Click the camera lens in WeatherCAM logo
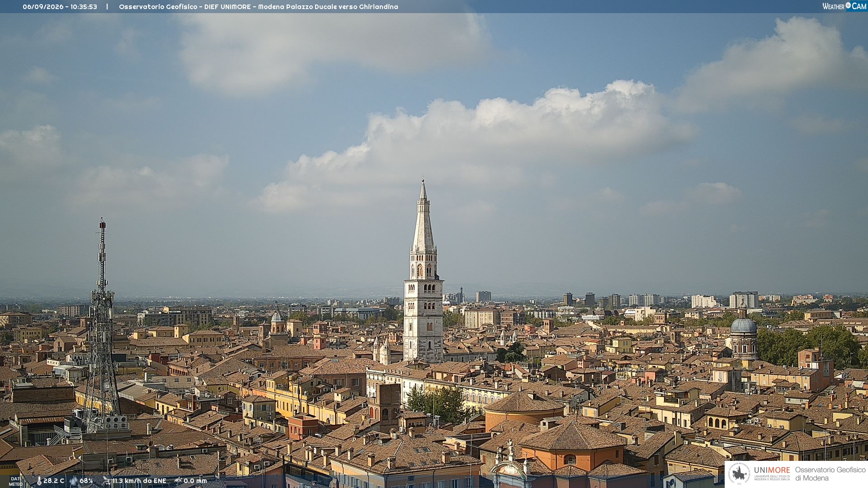Viewport: 868px width, 488px height. tap(848, 5)
